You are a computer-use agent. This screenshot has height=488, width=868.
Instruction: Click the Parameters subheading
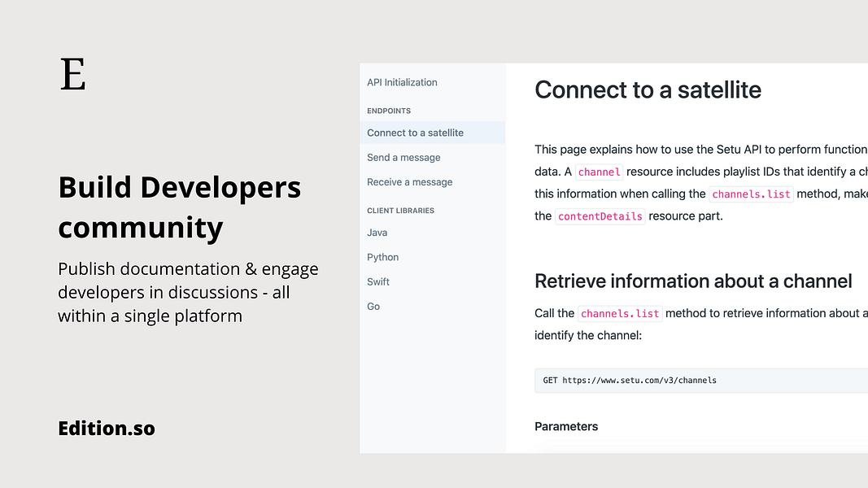(566, 426)
